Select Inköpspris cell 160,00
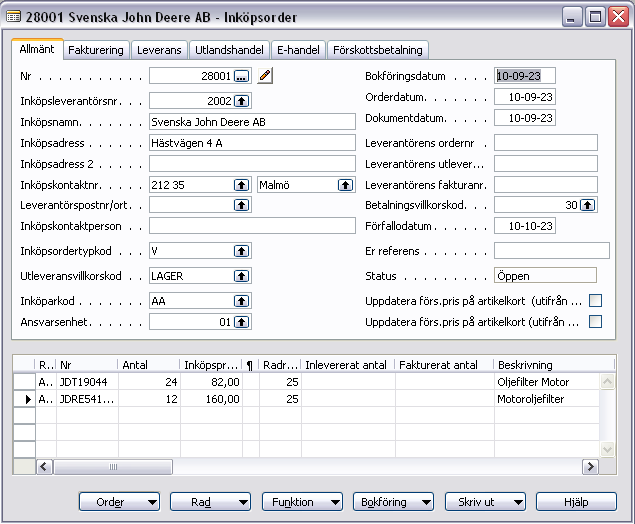 pos(211,399)
